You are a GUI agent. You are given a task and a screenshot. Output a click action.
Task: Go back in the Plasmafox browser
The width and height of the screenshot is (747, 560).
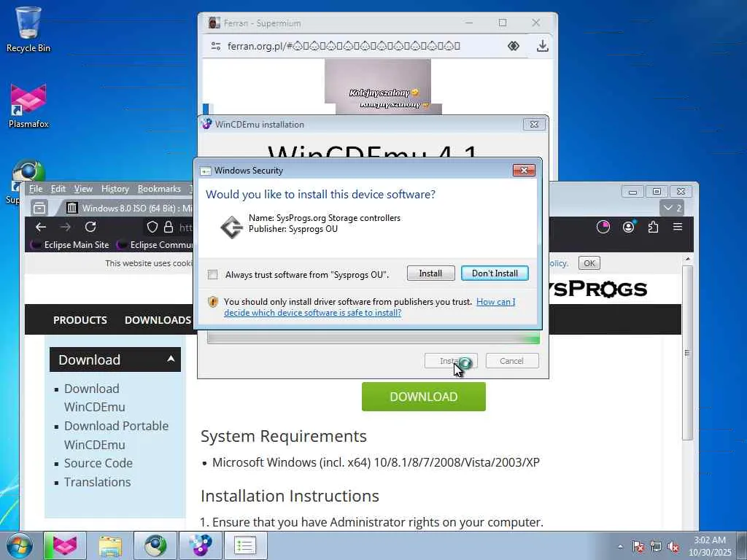pos(41,227)
